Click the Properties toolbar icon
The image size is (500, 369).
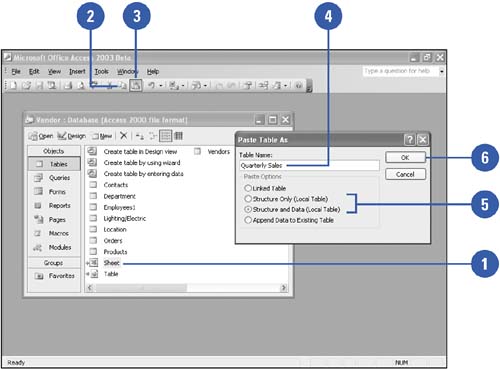[247, 86]
